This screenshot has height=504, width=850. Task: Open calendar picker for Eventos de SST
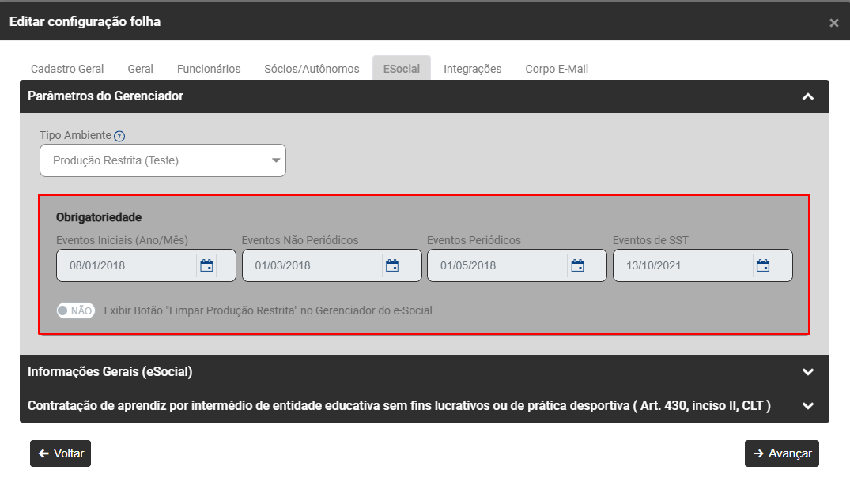763,265
